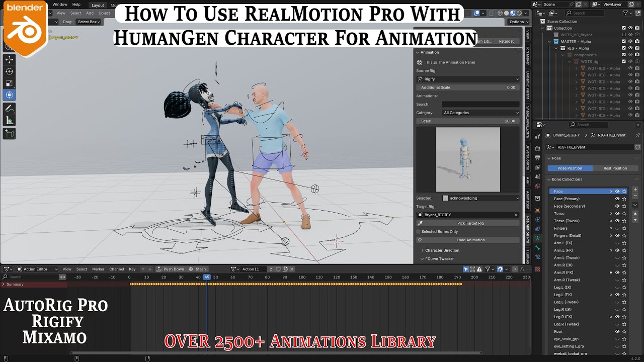Open the Bone properties tab icon
Image resolution: width=644 pixels, height=362 pixels.
coord(537,247)
